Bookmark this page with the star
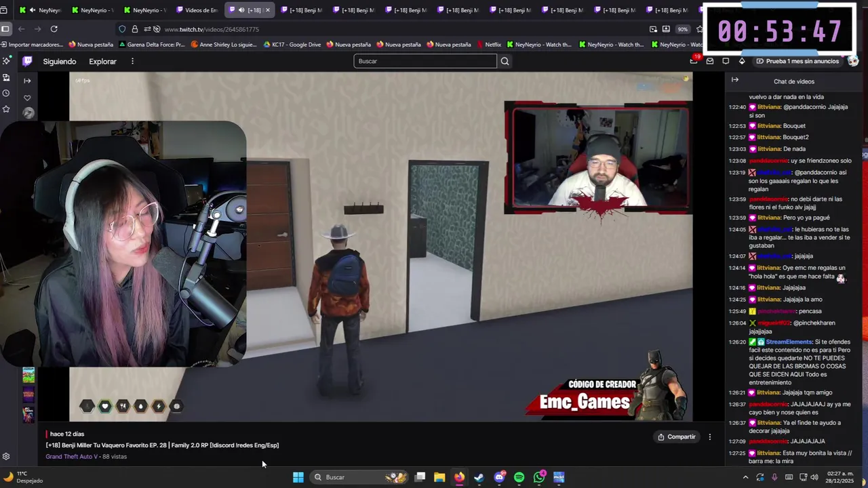This screenshot has height=488, width=868. coord(700,29)
